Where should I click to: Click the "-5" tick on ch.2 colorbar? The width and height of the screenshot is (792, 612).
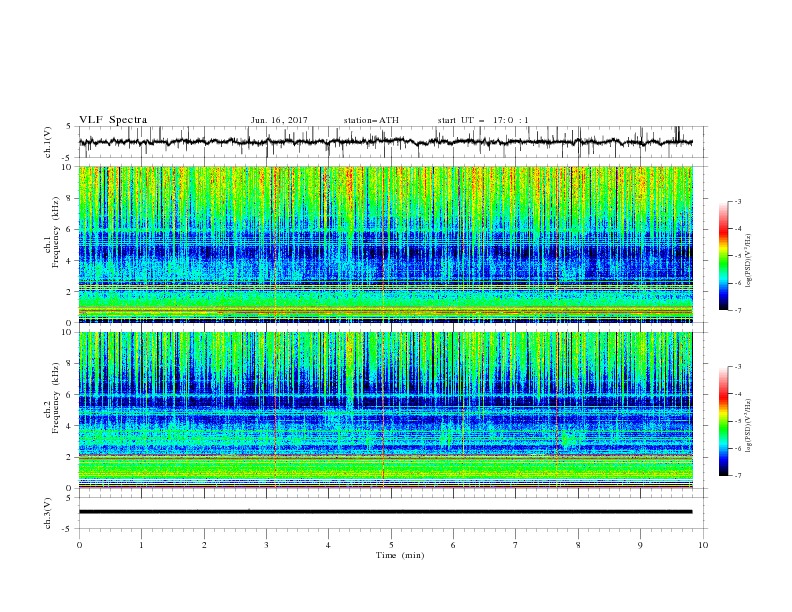click(737, 421)
